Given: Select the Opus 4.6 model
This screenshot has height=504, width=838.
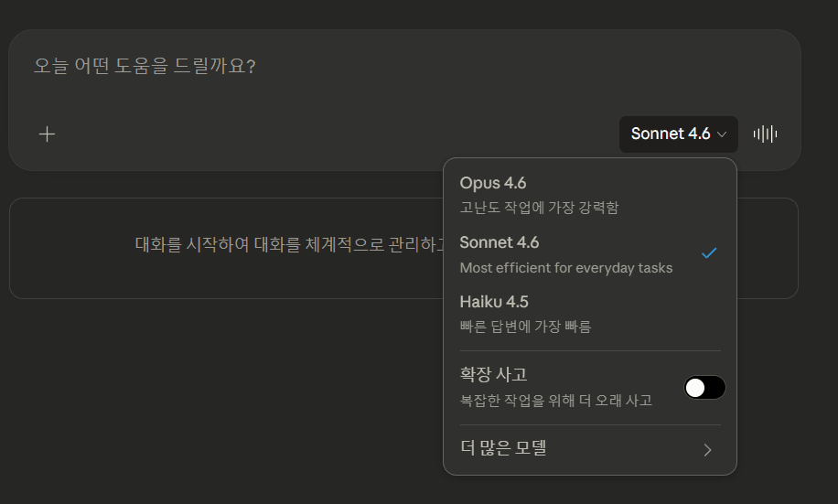Looking at the screenshot, I should pyautogui.click(x=493, y=183).
